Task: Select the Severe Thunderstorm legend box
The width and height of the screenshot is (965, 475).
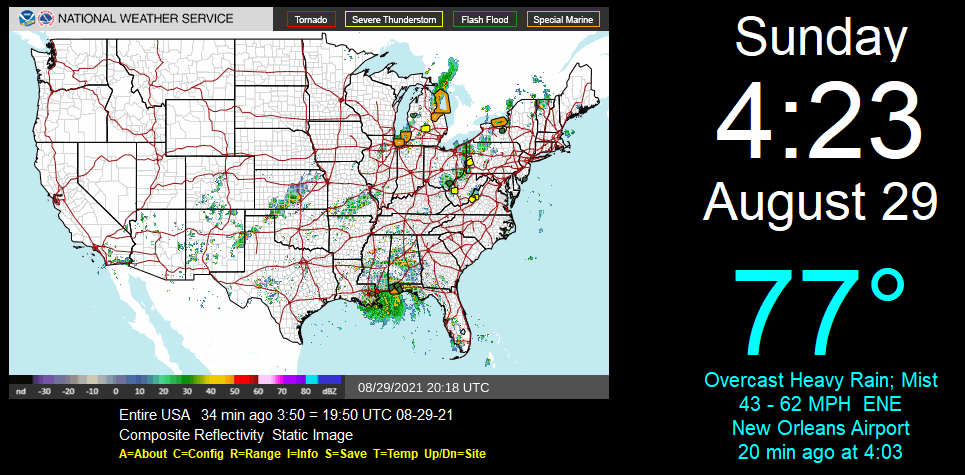Action: (394, 20)
